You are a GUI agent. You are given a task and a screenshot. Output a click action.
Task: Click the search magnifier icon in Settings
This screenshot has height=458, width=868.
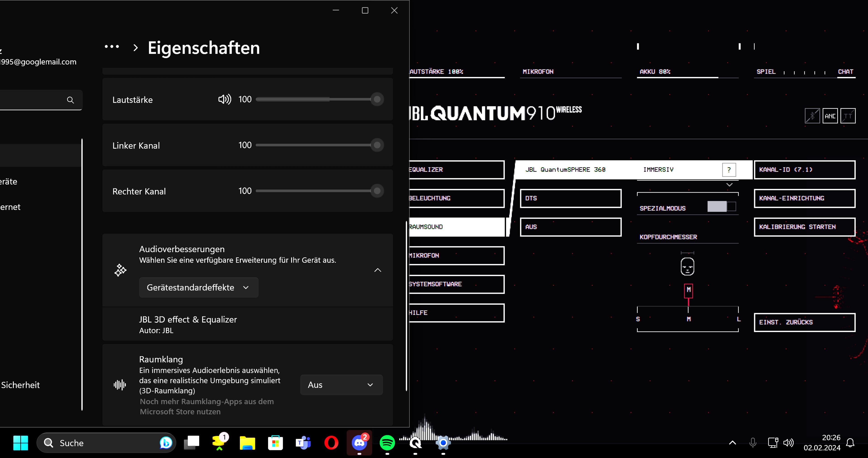(x=70, y=100)
